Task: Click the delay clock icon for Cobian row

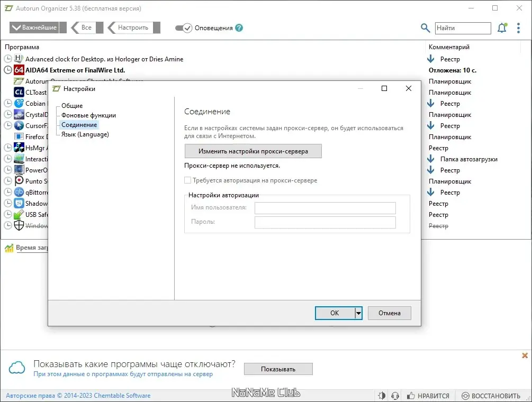Action: (x=8, y=103)
